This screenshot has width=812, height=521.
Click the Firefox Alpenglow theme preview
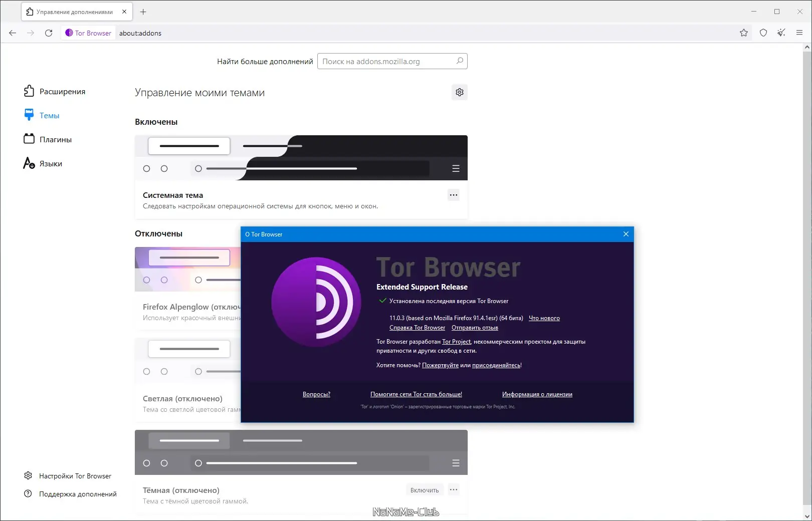click(188, 269)
